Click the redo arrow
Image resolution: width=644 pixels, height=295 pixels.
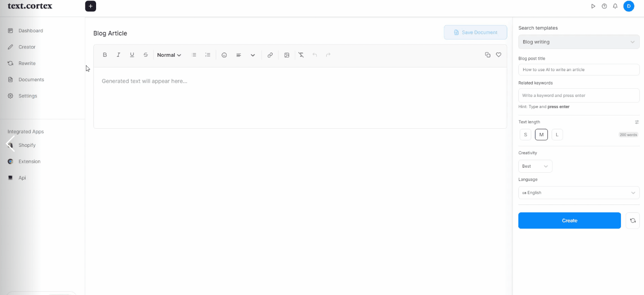[x=328, y=55]
